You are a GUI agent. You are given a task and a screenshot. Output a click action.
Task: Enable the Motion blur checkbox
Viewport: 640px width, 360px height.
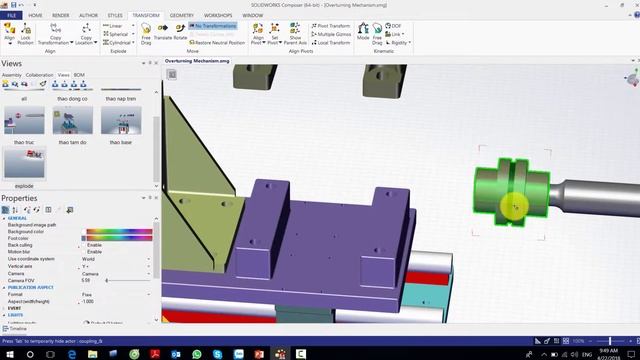[84, 252]
